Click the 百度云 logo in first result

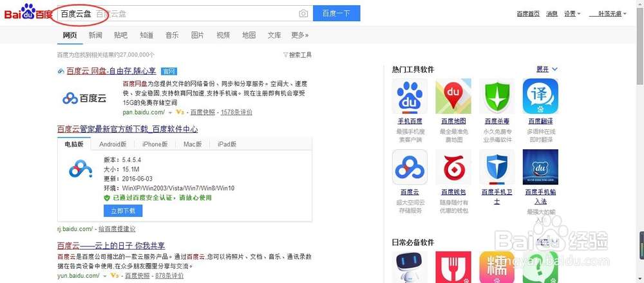pyautogui.click(x=84, y=98)
